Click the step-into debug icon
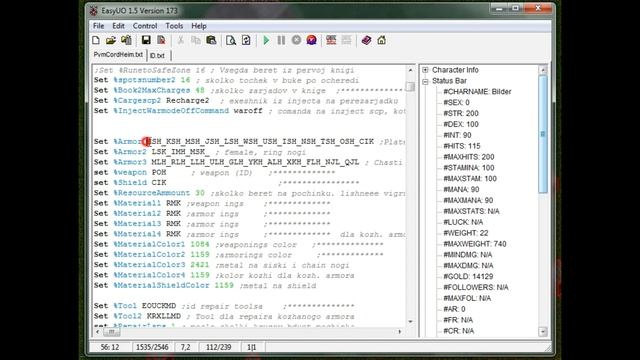640x360 pixels. pyautogui.click(x=331, y=40)
